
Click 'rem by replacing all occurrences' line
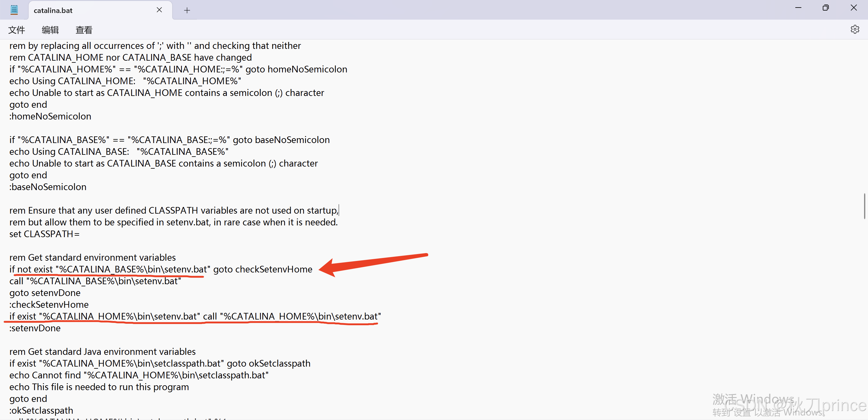155,46
